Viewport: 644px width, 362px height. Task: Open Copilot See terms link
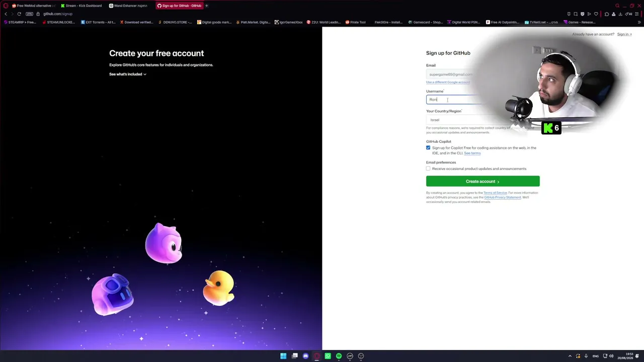point(472,153)
